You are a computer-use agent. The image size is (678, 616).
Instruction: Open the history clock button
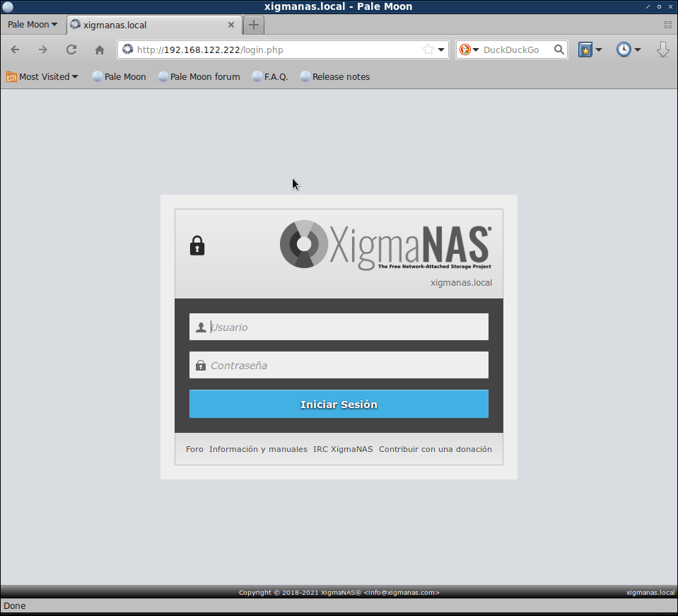pyautogui.click(x=624, y=50)
